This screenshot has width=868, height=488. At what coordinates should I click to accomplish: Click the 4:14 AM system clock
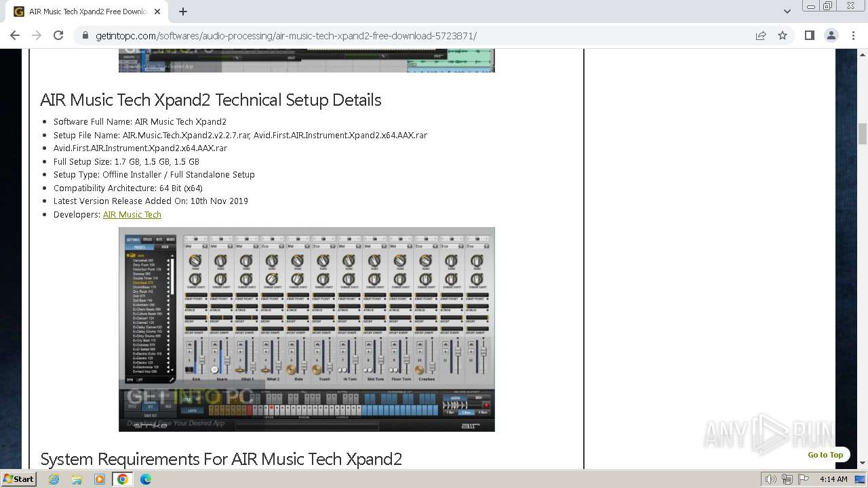833,479
